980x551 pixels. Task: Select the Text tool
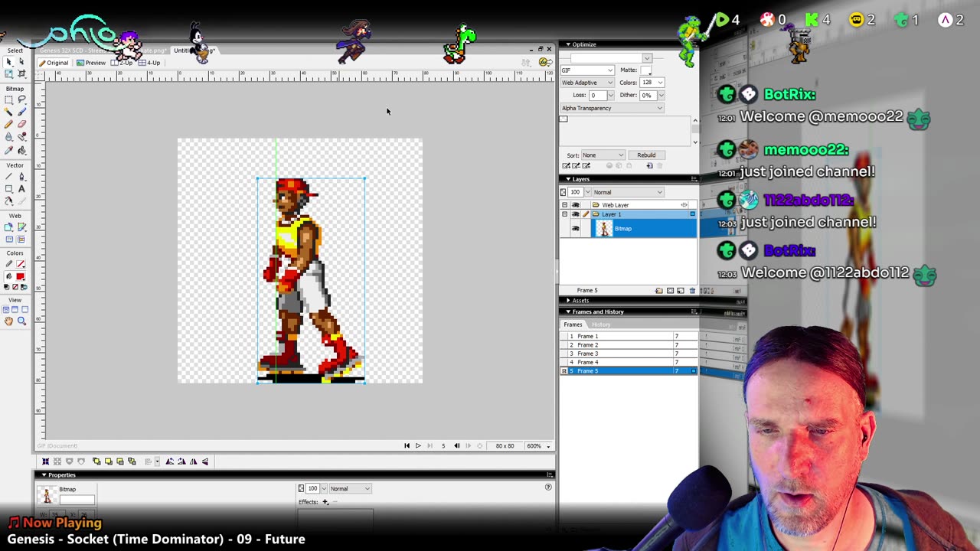pyautogui.click(x=21, y=188)
